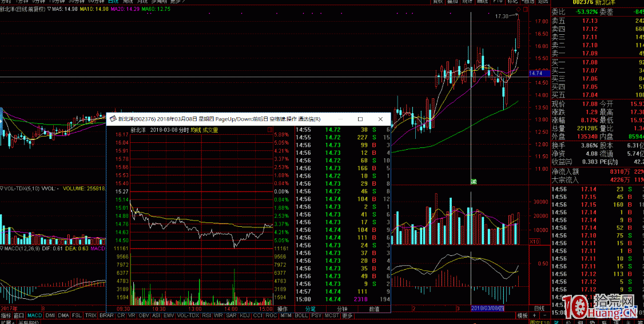Select the VOL-TDX indicator tab
Image resolution: width=644 pixels, height=324 pixels.
click(188, 315)
